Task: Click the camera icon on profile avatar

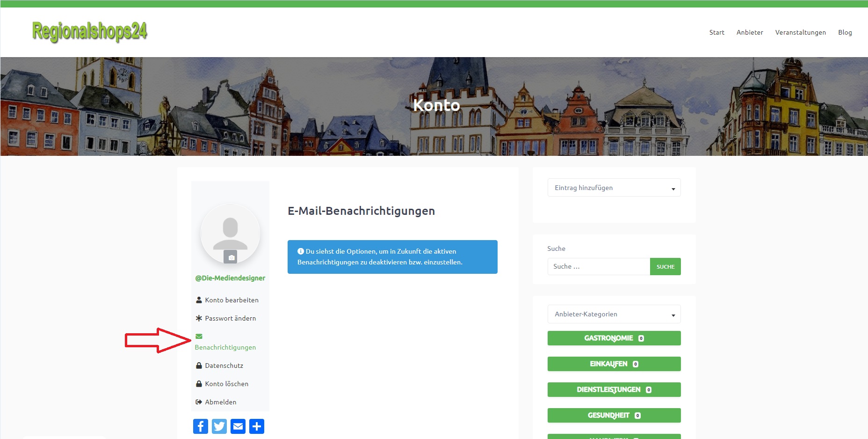Action: point(231,257)
